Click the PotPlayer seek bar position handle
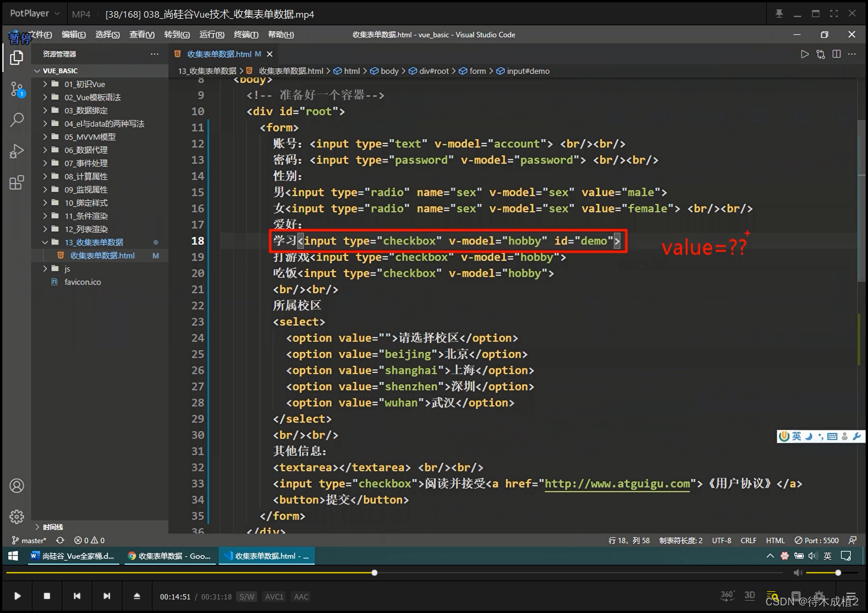 [x=374, y=572]
